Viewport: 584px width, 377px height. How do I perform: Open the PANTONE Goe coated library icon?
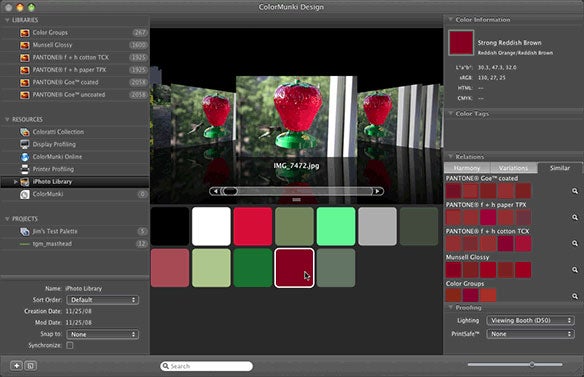[x=25, y=82]
